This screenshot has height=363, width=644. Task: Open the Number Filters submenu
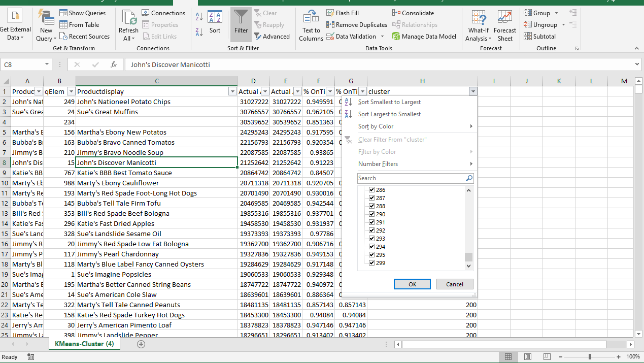pyautogui.click(x=410, y=164)
